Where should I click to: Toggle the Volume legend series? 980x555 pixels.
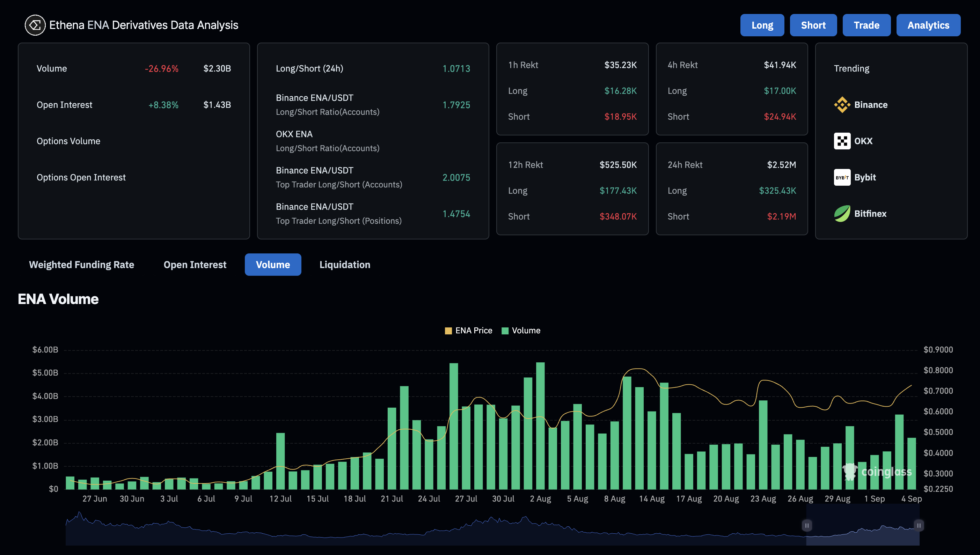(521, 331)
